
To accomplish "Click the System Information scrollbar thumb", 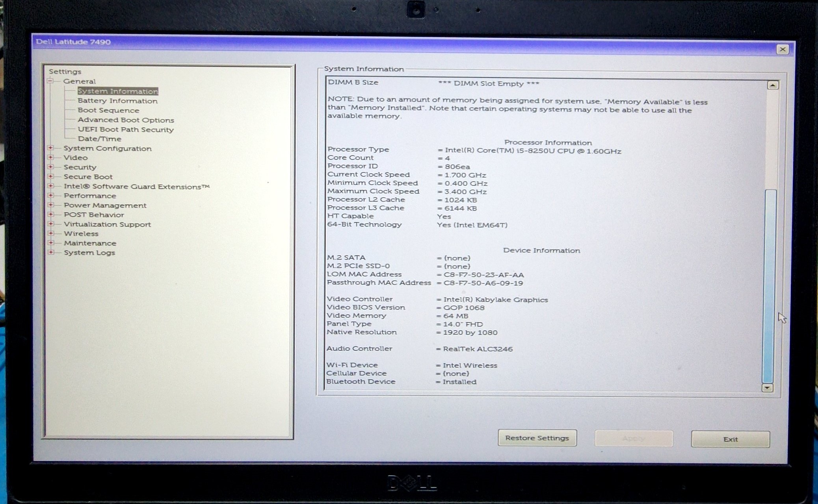I will (x=769, y=286).
